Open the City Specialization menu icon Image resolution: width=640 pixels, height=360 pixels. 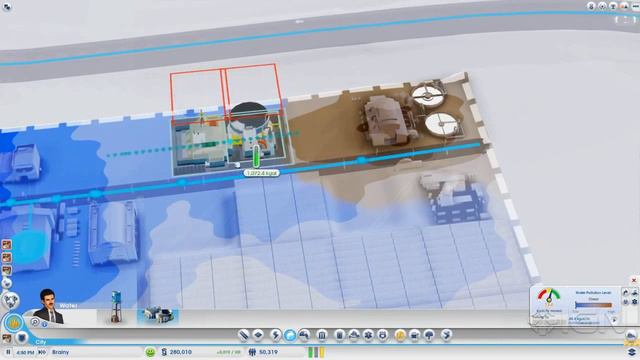(x=447, y=335)
